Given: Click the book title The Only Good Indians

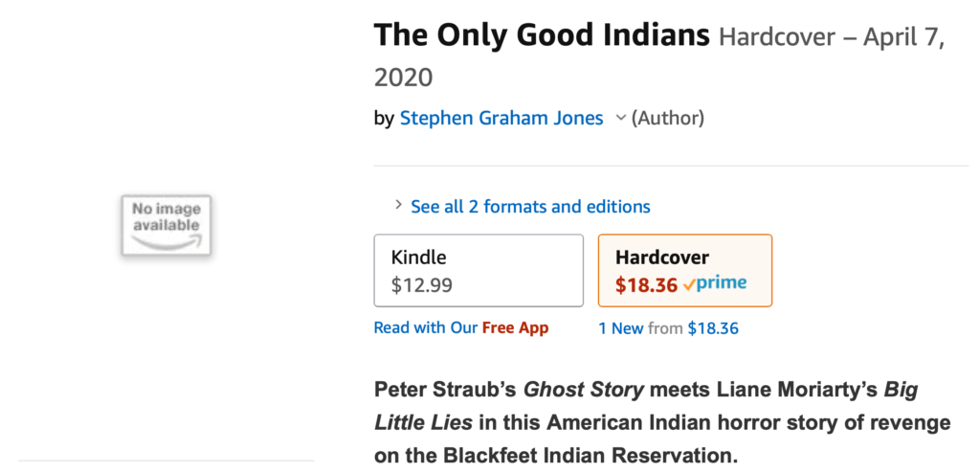Looking at the screenshot, I should pos(542,36).
